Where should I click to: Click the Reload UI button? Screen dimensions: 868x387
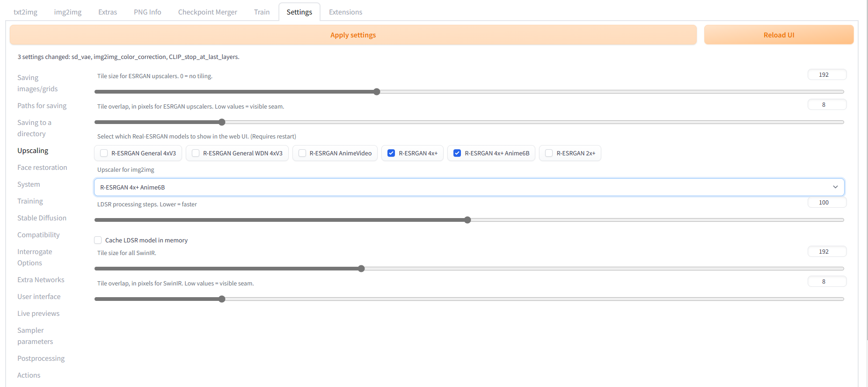(x=779, y=35)
